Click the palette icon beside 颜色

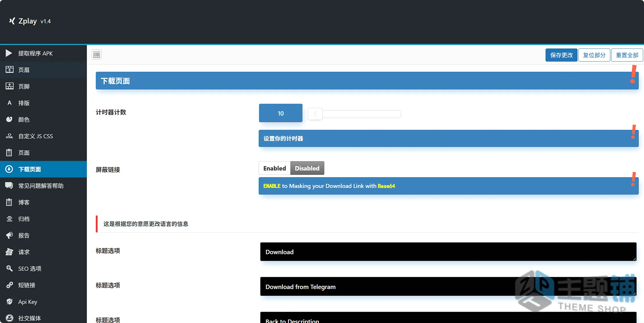9,119
